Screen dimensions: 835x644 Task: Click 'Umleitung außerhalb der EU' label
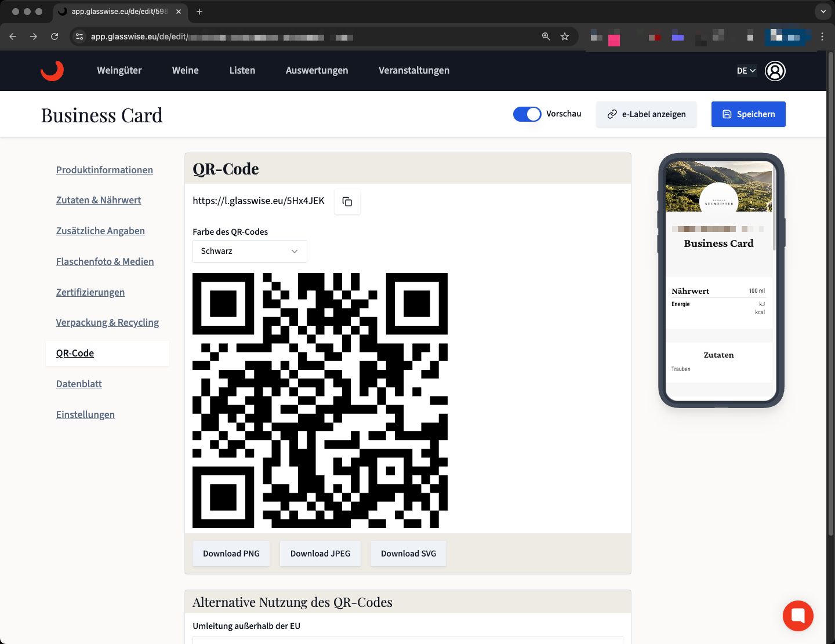coord(246,626)
